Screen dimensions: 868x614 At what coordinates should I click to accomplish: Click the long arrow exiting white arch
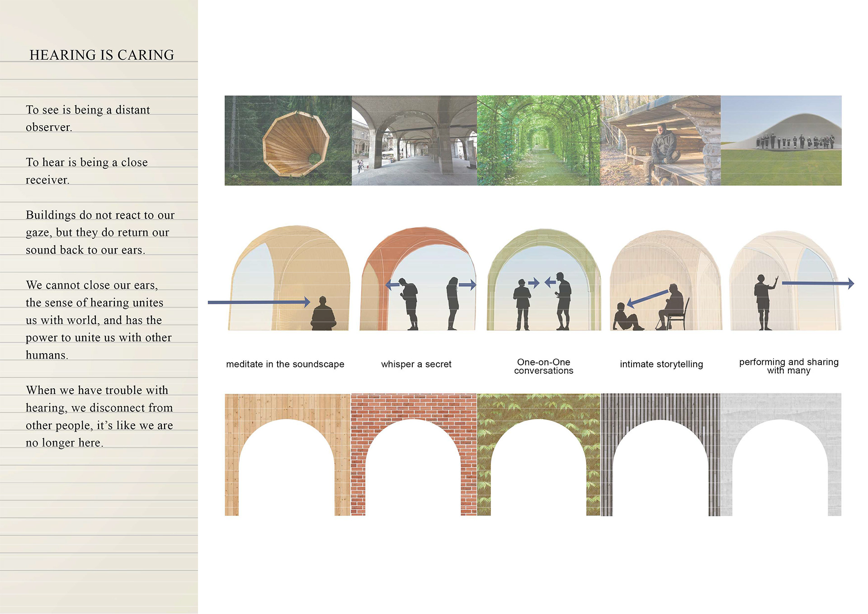(817, 283)
